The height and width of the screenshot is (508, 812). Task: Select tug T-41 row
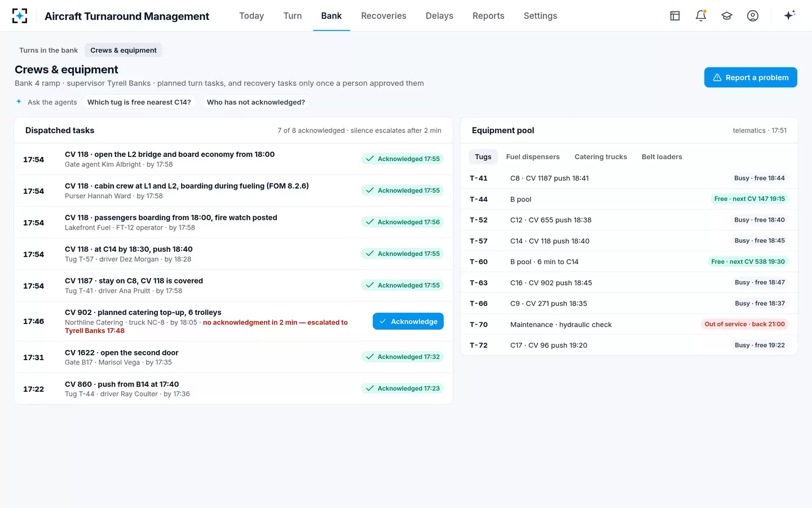[x=629, y=178]
